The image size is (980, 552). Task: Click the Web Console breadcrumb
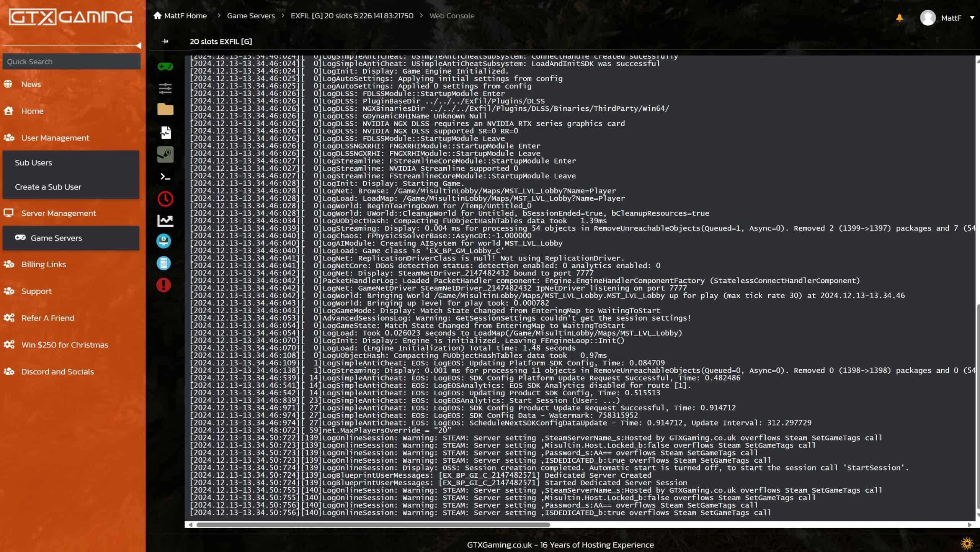coord(452,16)
